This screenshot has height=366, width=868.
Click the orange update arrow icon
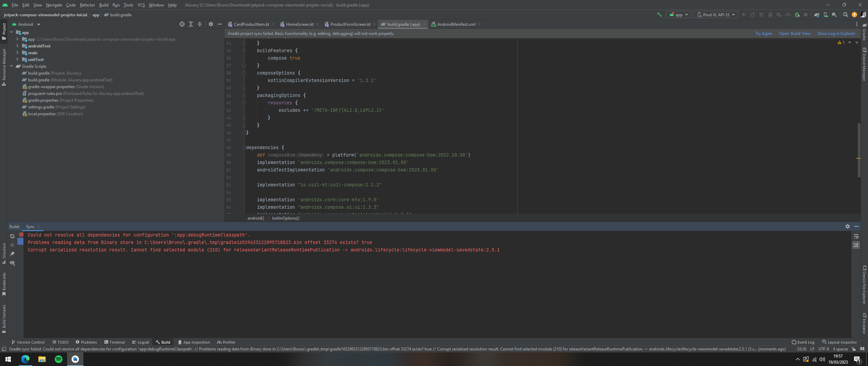tap(854, 15)
